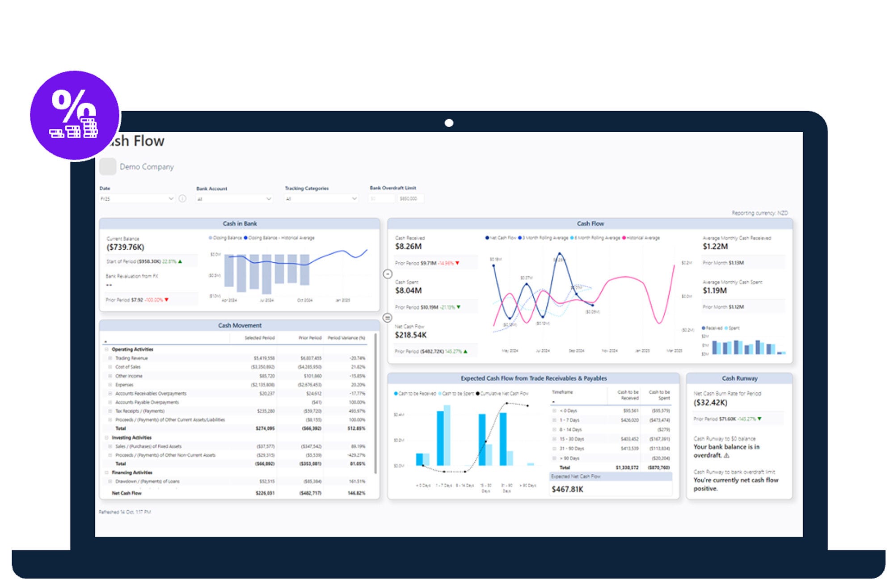Click the Demo Company logo placeholder
Viewport: 894px width, 588px height.
point(108,166)
